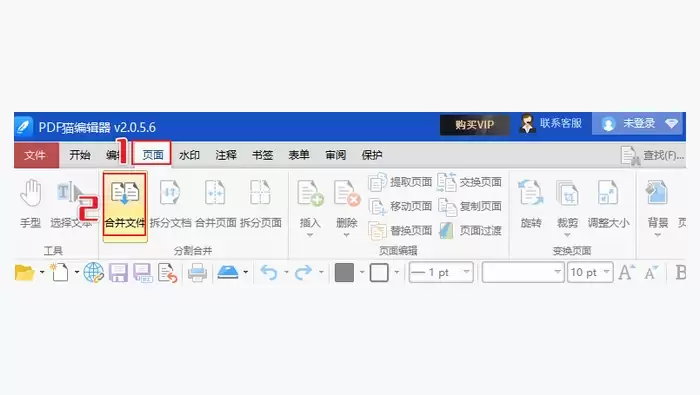
Task: Switch to the Comment (注释) tab
Action: click(226, 155)
